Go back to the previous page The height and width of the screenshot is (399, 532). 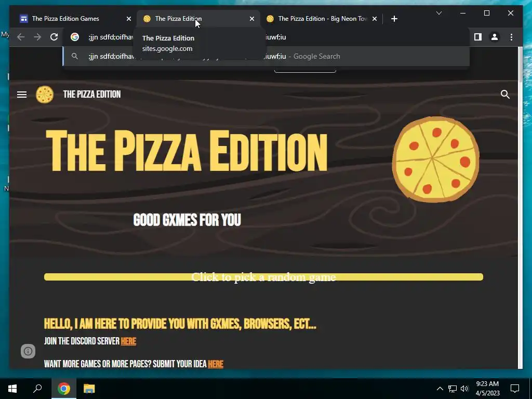[21, 37]
